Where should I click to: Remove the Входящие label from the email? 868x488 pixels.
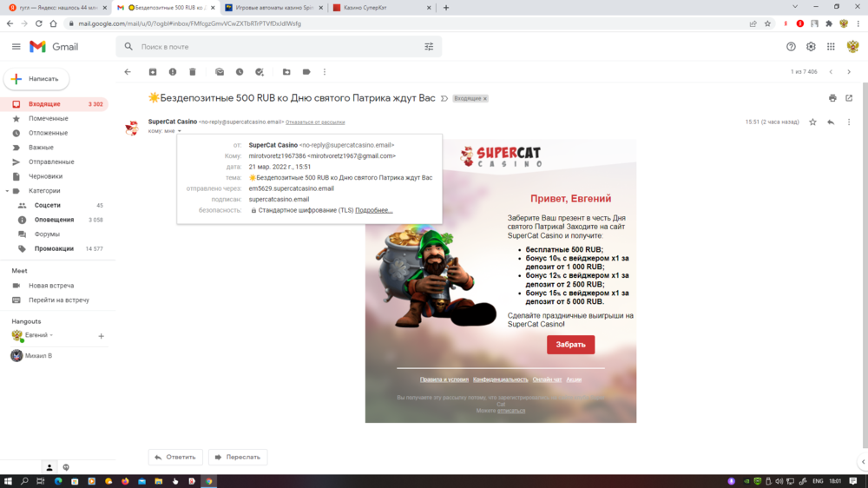(x=485, y=99)
